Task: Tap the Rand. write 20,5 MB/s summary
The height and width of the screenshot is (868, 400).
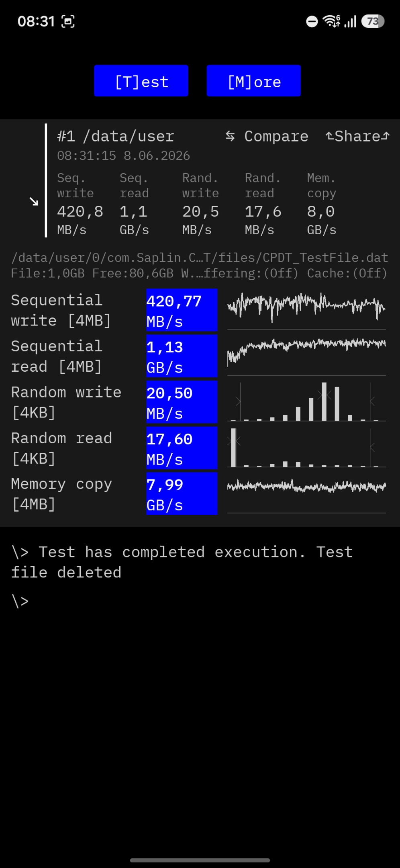Action: pyautogui.click(x=200, y=204)
